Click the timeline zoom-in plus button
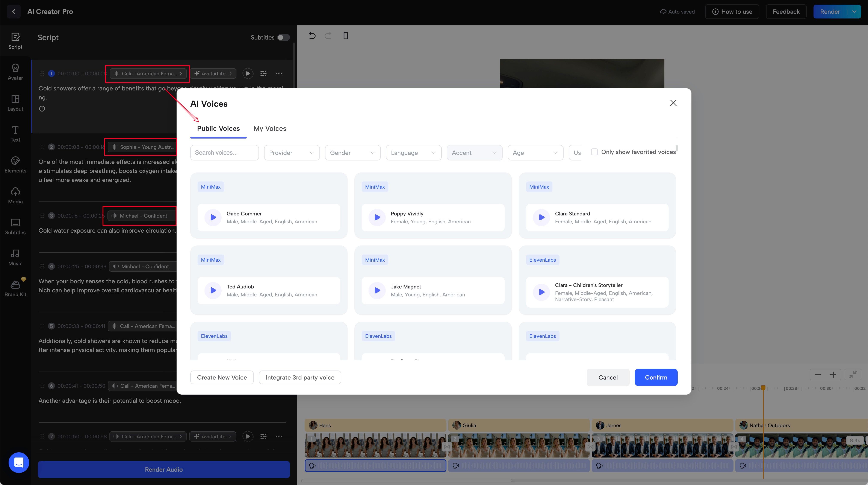Image resolution: width=868 pixels, height=485 pixels. [833, 375]
